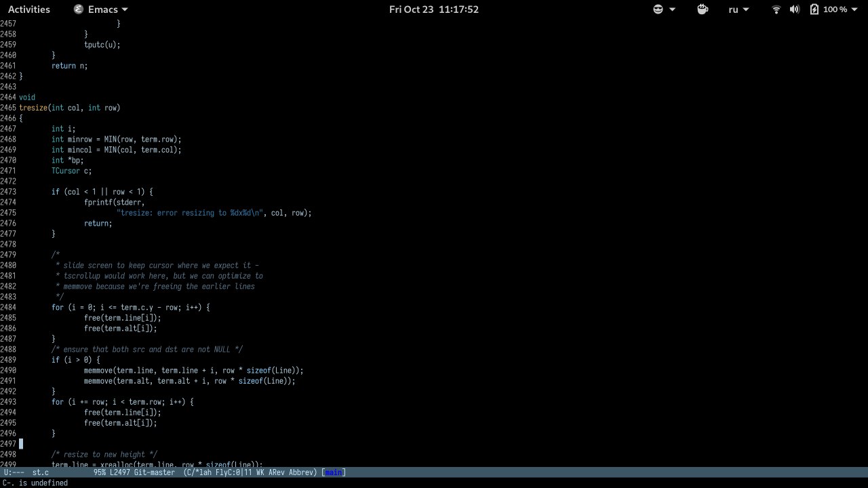Place cursor on tputc(u); at line 2459
The image size is (868, 488).
(102, 45)
